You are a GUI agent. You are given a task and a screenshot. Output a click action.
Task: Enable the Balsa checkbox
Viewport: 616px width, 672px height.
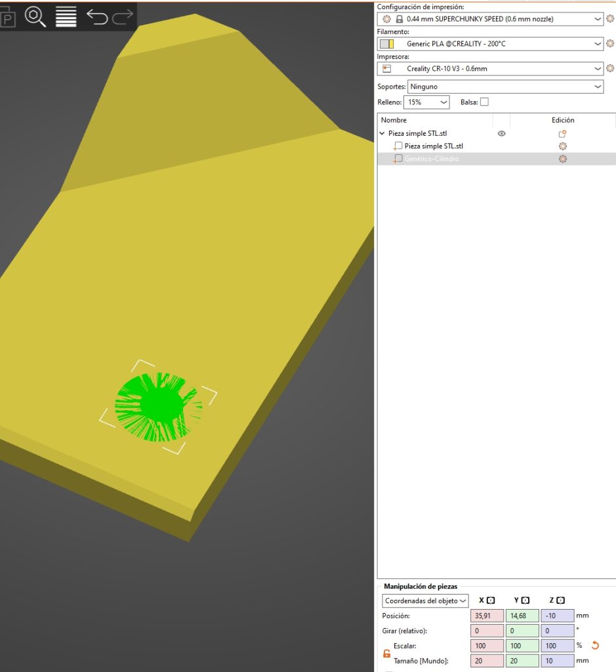tap(484, 102)
